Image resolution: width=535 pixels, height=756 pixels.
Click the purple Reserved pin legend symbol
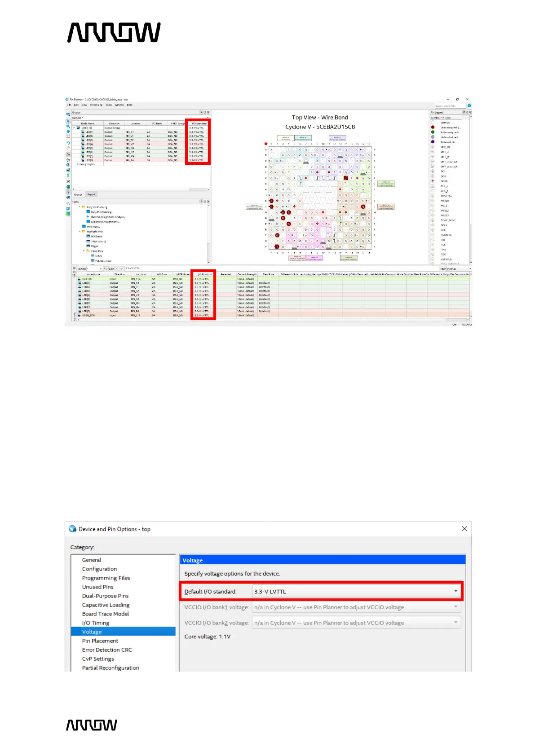[433, 142]
